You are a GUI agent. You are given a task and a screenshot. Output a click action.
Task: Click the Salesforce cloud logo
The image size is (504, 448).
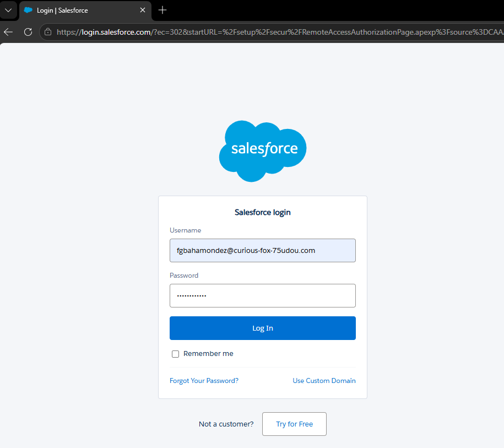pyautogui.click(x=263, y=150)
